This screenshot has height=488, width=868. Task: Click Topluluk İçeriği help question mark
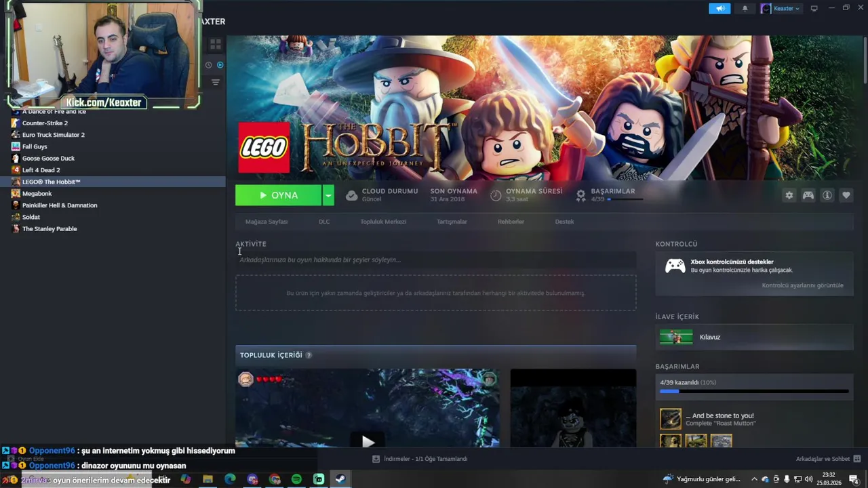coord(309,355)
